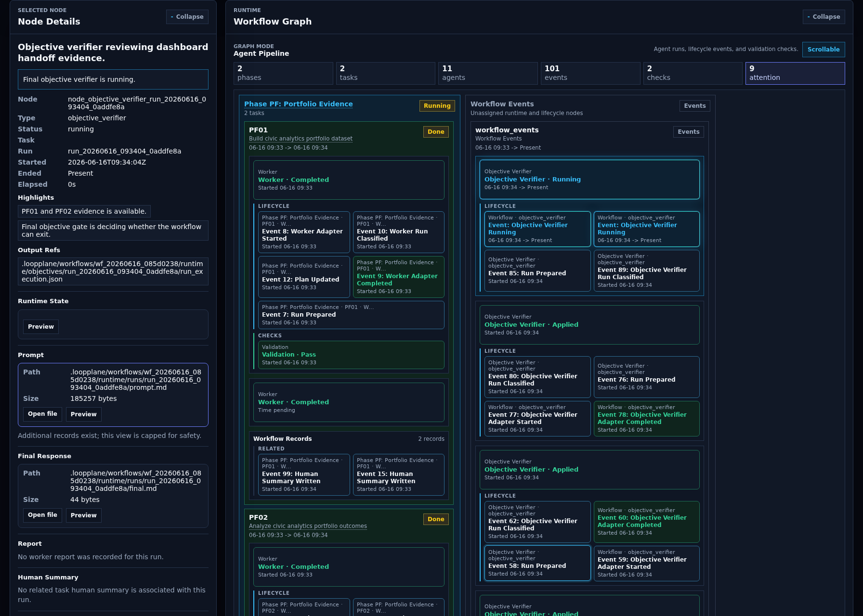The height and width of the screenshot is (616, 863).
Task: Click the Done badge on PF02
Action: click(436, 519)
